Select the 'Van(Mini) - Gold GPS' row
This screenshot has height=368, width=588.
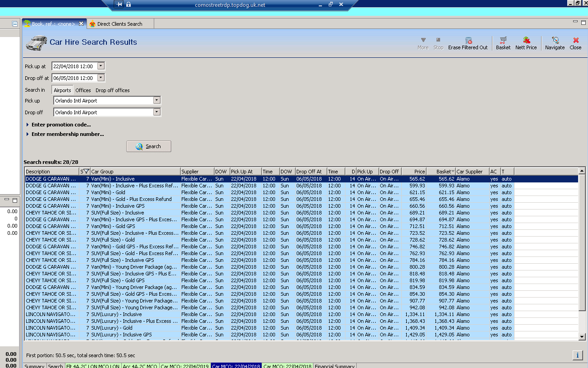pos(301,226)
